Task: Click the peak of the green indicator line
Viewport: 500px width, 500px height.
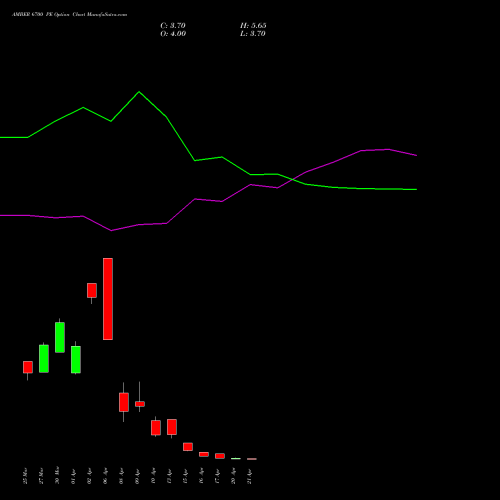Action: (x=139, y=92)
